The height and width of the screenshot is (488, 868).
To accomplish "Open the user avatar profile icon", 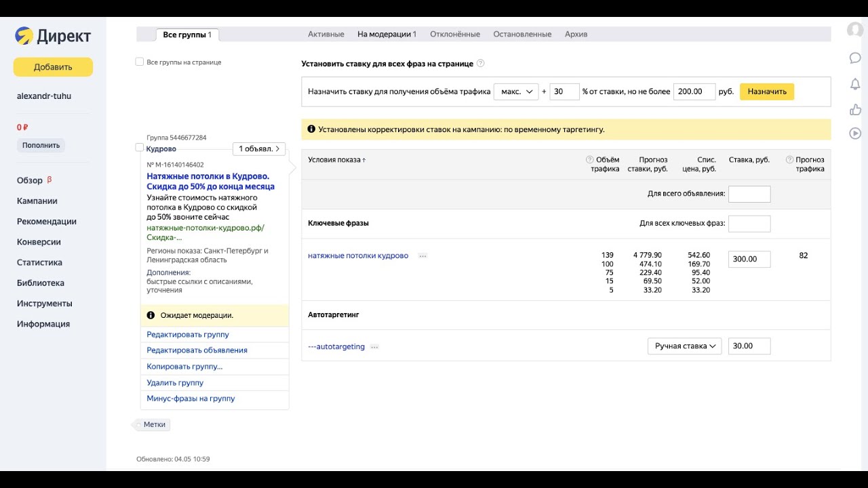I will 855,30.
